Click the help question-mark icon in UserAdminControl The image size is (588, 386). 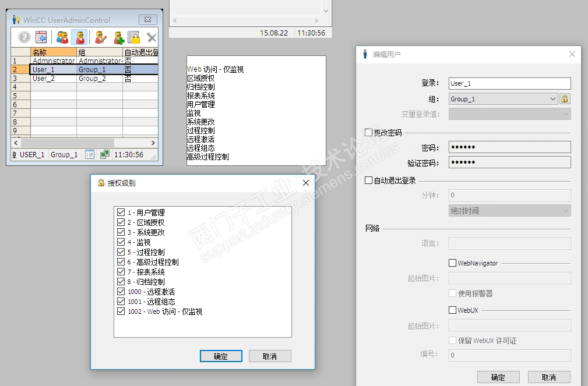tap(24, 37)
